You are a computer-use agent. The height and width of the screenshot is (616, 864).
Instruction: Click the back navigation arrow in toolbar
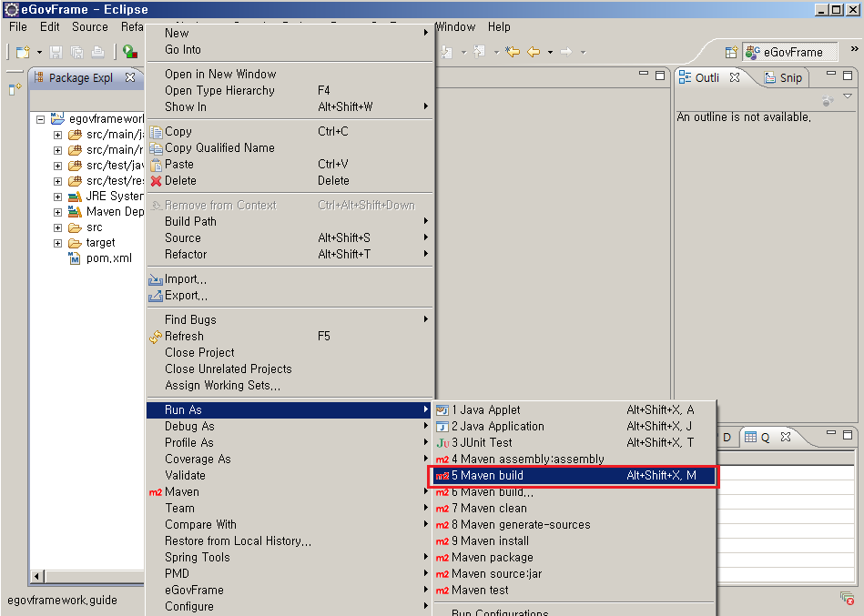coord(533,52)
